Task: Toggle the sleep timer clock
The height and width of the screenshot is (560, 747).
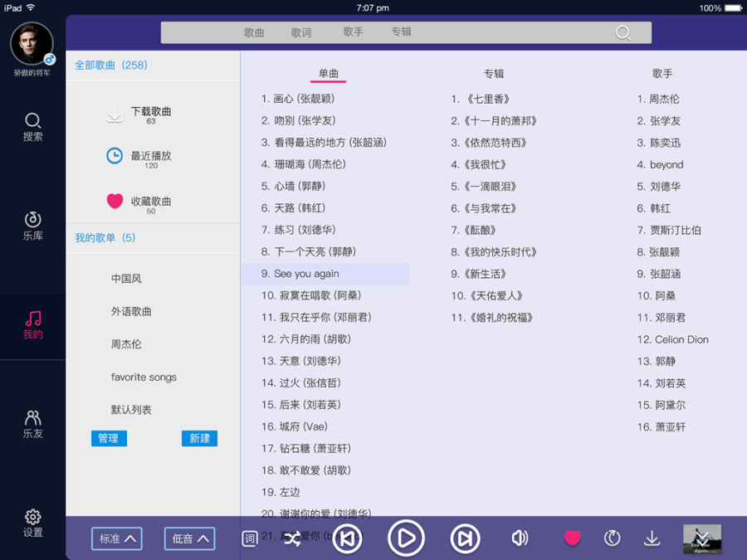Action: tap(612, 538)
